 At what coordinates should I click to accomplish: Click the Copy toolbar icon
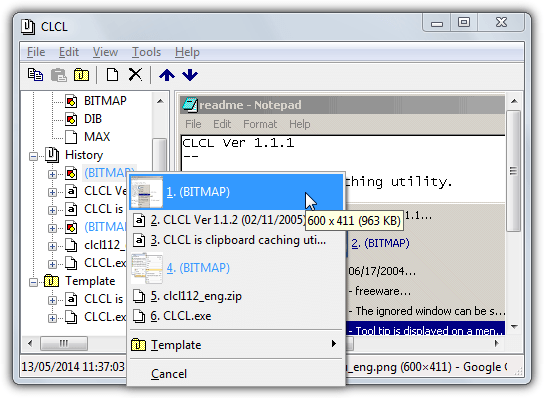click(35, 75)
